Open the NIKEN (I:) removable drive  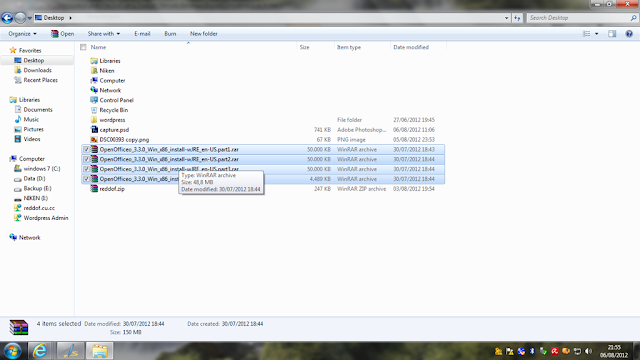coord(36,198)
